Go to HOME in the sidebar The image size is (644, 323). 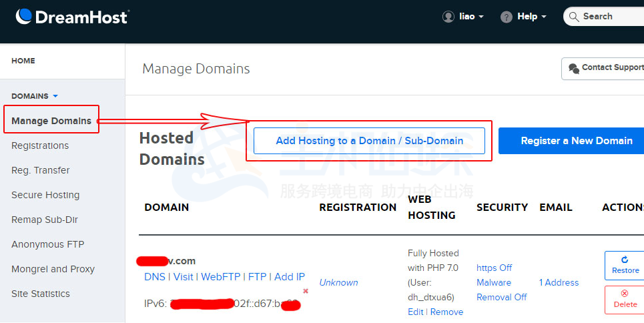click(23, 61)
